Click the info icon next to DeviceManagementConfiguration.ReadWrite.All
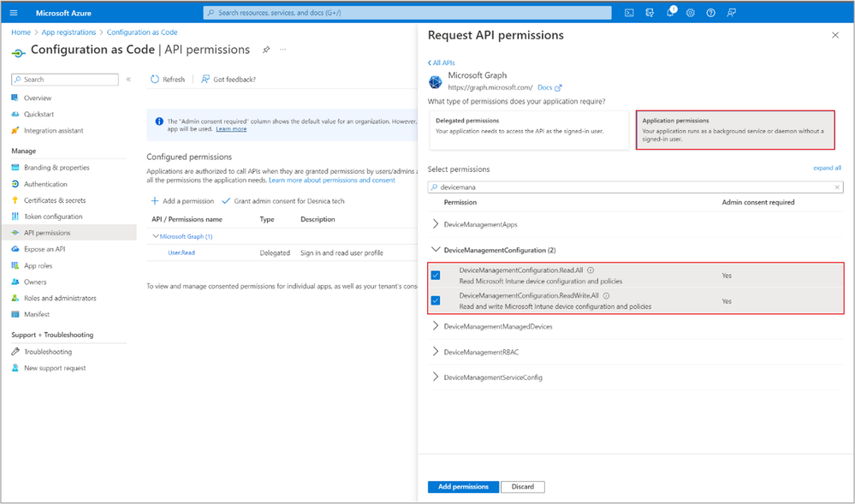The width and height of the screenshot is (855, 504). tap(606, 295)
